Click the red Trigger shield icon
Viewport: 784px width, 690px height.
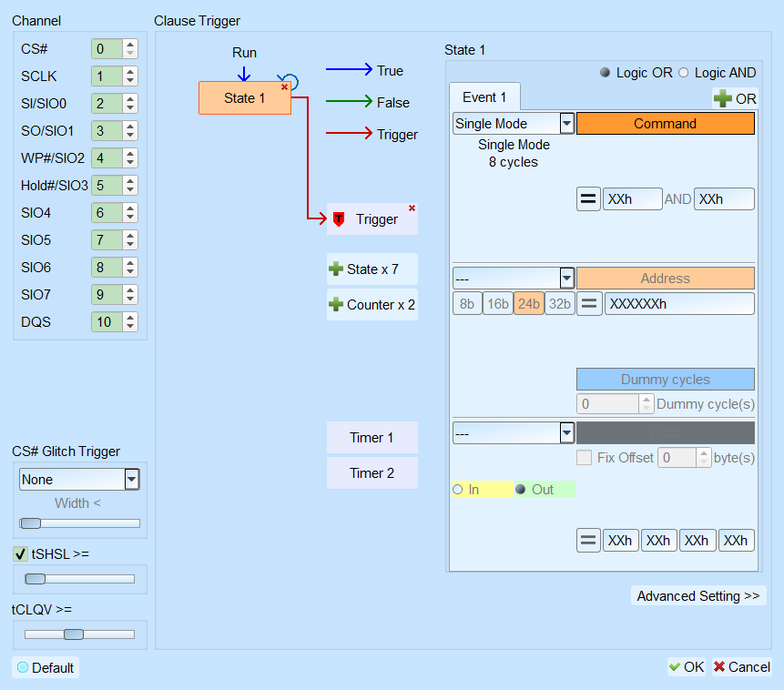pyautogui.click(x=339, y=219)
